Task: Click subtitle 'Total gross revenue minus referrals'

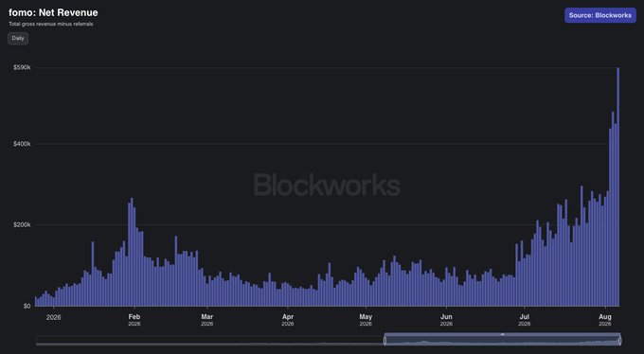Action: coord(51,24)
